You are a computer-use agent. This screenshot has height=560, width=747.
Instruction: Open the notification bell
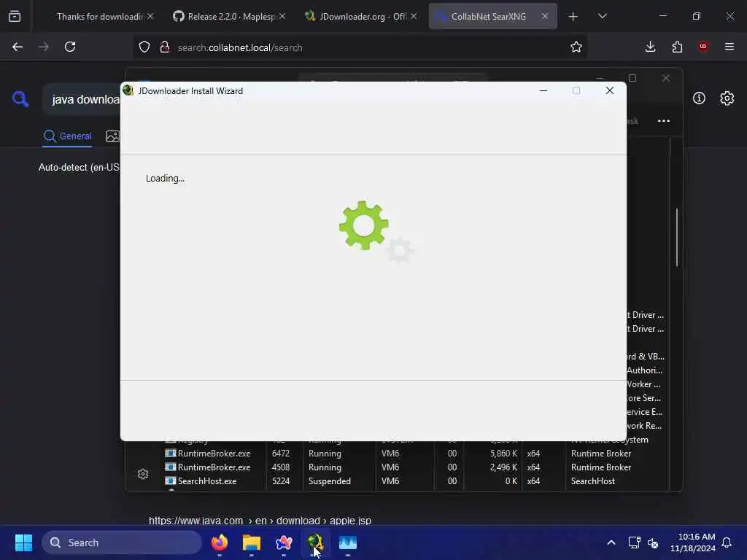point(727,542)
